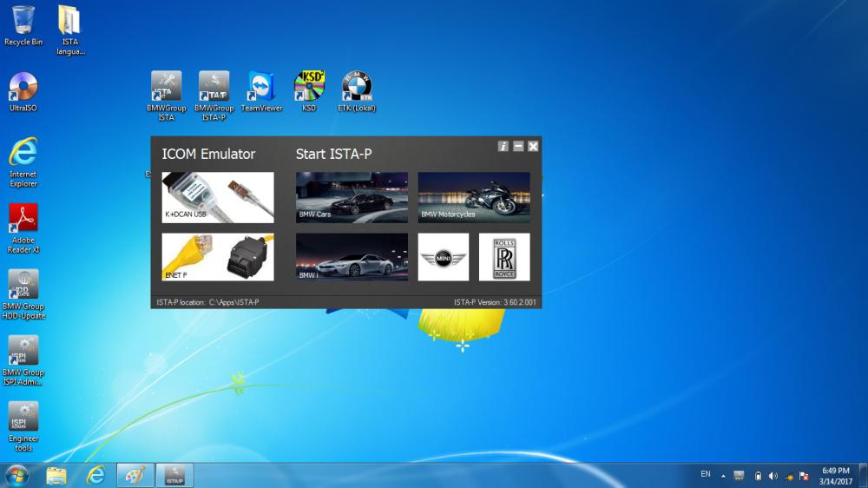The image size is (868, 488).
Task: Select the BMWGroup ISTA desktop shortcut
Action: coord(166,96)
